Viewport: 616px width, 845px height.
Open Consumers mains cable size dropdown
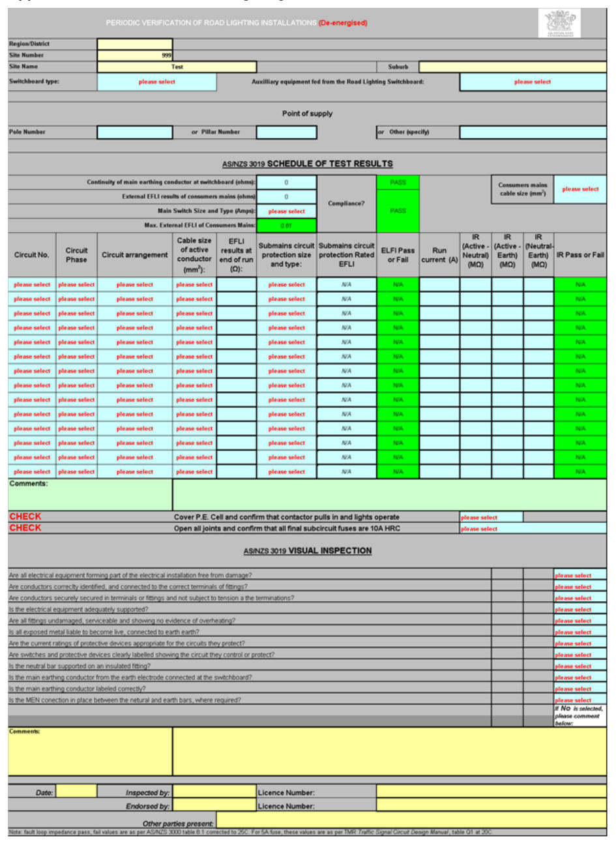580,189
